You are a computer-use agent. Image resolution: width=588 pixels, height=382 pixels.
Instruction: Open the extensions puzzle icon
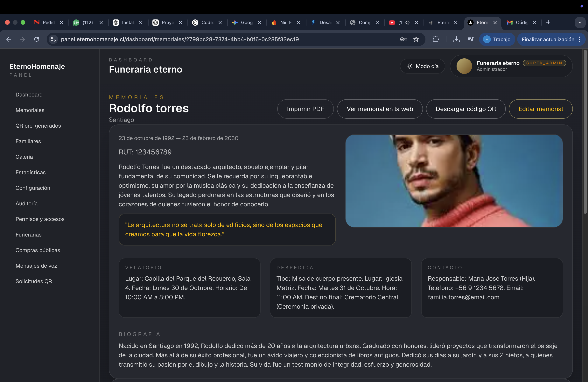(436, 39)
